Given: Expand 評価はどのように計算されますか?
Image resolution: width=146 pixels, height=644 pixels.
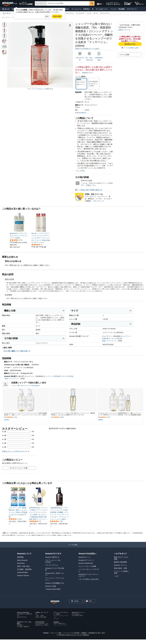Looking at the screenshot, I should [16, 451].
